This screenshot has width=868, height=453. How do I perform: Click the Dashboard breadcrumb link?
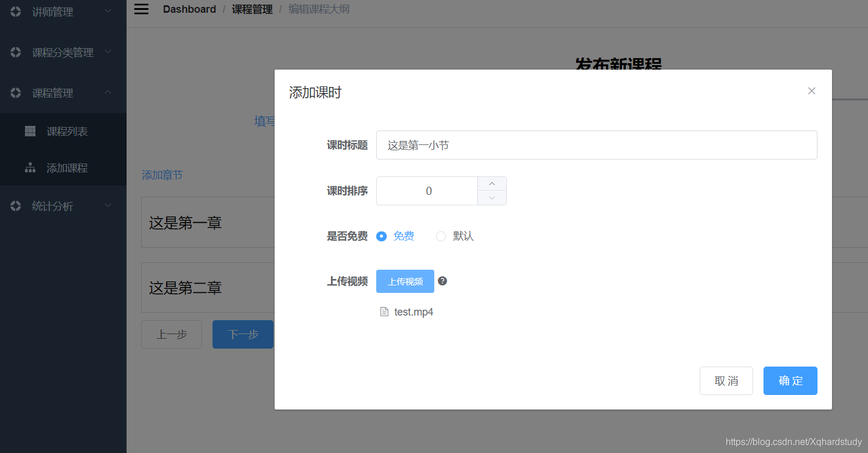(x=189, y=9)
